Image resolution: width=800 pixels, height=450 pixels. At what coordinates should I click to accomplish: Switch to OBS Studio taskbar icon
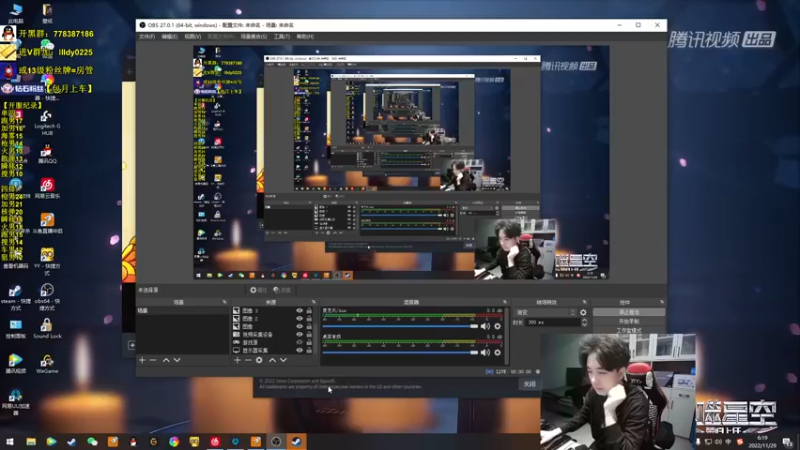tap(276, 441)
